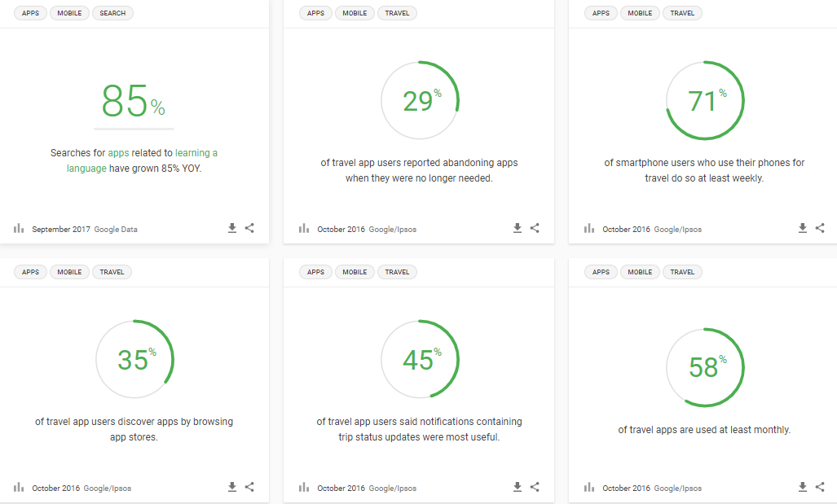Select the APPS tag on the 85% card

[x=30, y=13]
